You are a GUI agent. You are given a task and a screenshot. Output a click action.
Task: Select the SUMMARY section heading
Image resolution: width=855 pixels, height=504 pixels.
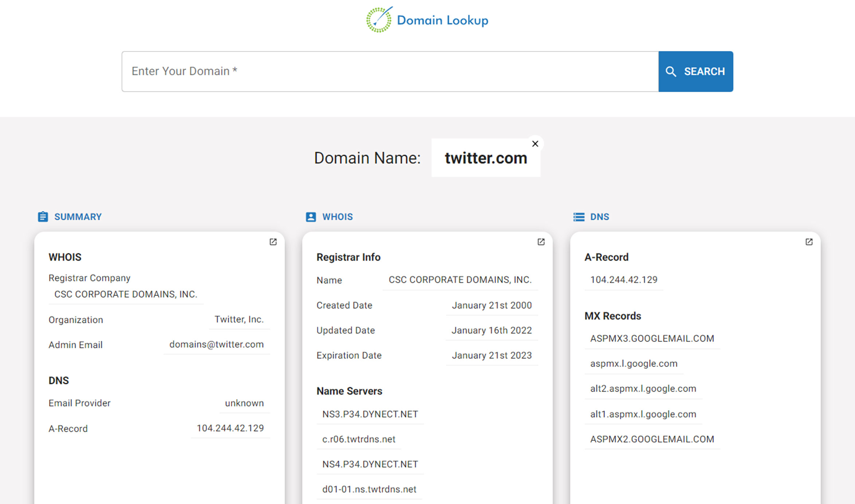point(78,217)
